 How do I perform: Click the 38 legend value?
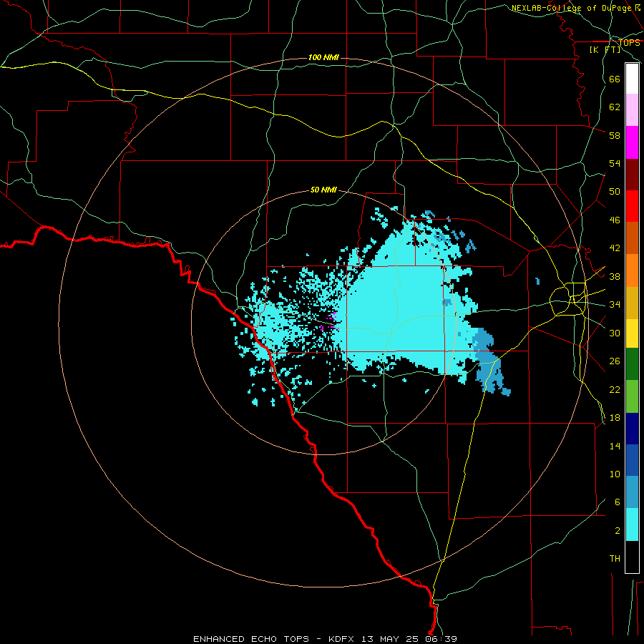(x=615, y=276)
